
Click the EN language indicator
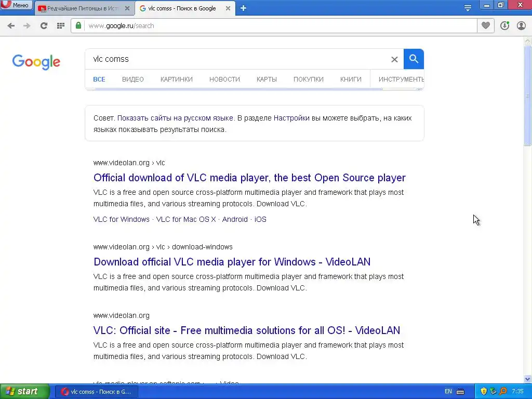(x=448, y=392)
